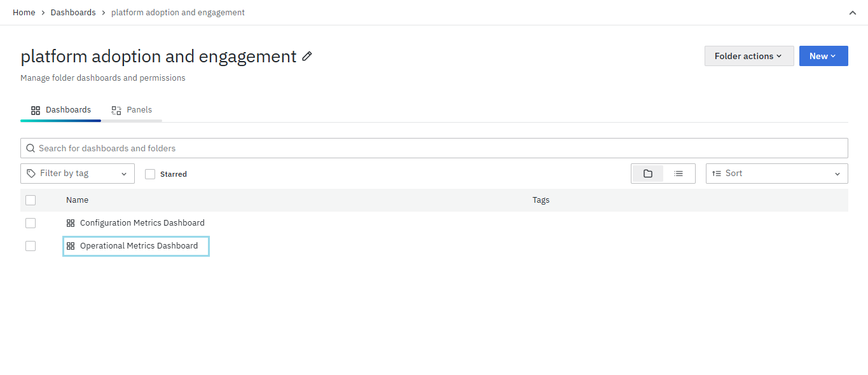
Task: Click the pencil icon to edit folder title
Action: [307, 57]
